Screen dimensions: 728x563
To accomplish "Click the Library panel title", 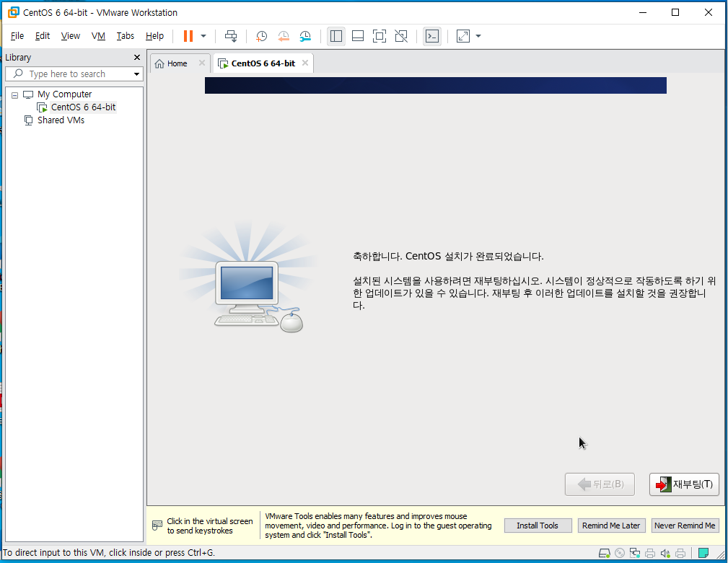I will tap(18, 58).
